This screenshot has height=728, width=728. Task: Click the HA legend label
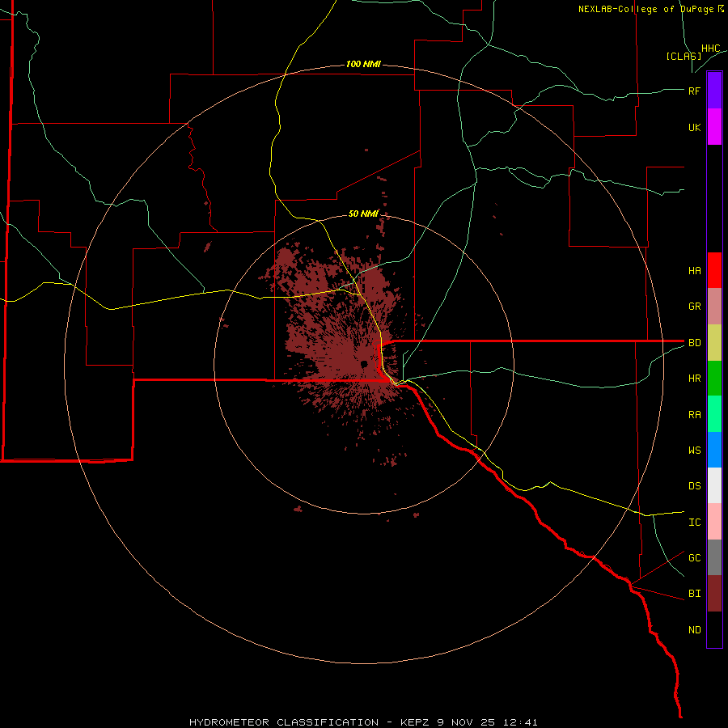pyautogui.click(x=694, y=271)
